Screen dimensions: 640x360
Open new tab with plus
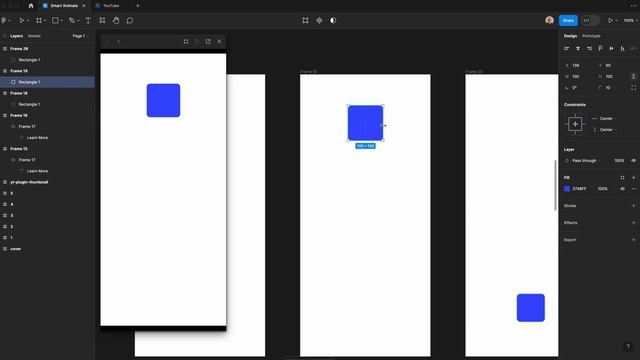(138, 6)
